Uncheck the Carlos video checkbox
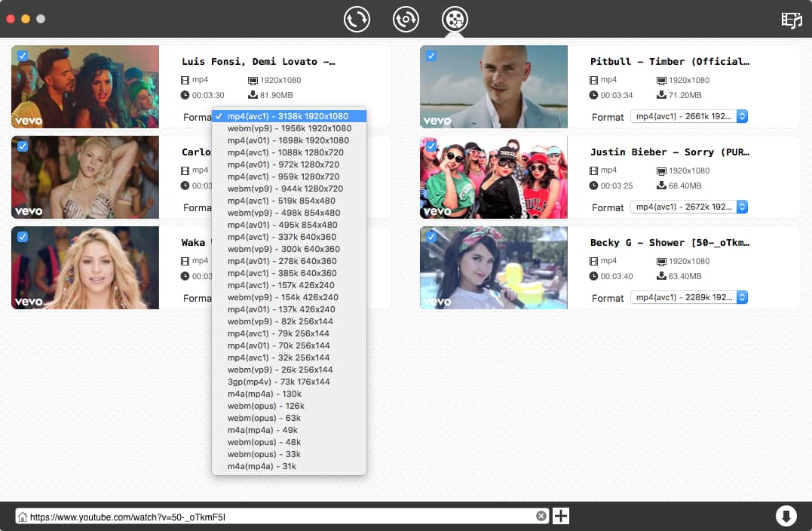 point(23,146)
